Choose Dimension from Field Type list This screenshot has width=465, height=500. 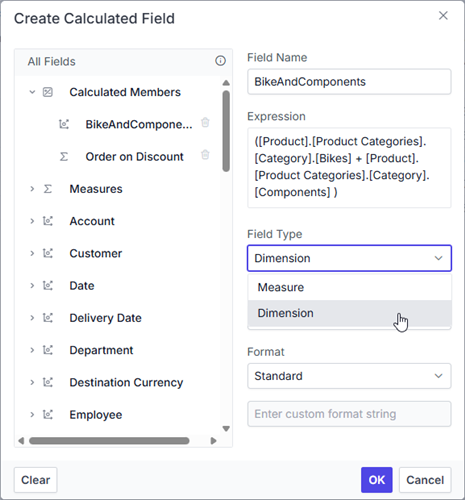(x=349, y=313)
